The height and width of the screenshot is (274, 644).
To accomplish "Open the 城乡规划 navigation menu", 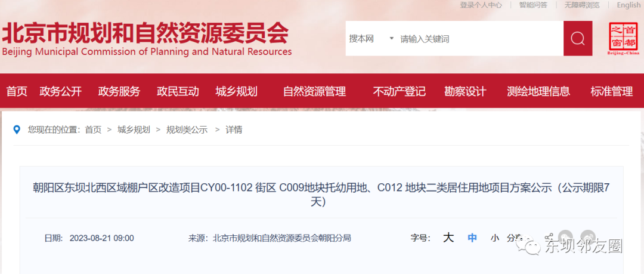I will pyautogui.click(x=236, y=91).
